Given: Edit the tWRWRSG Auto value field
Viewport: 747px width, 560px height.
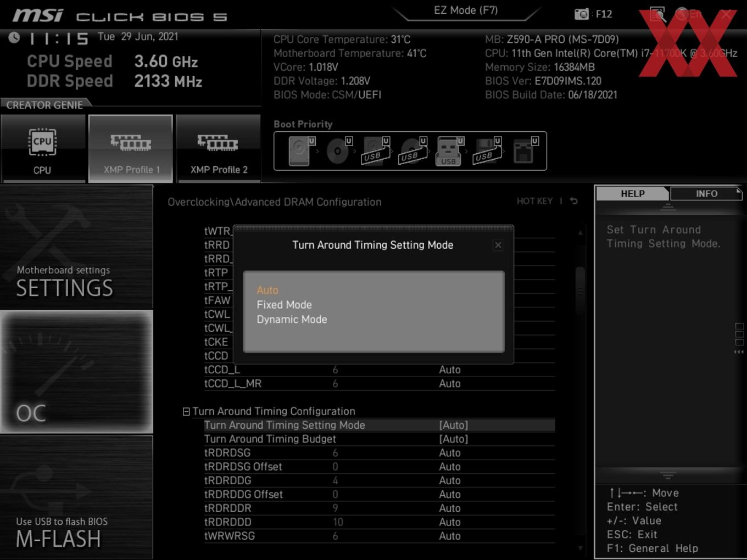Looking at the screenshot, I should 449,535.
